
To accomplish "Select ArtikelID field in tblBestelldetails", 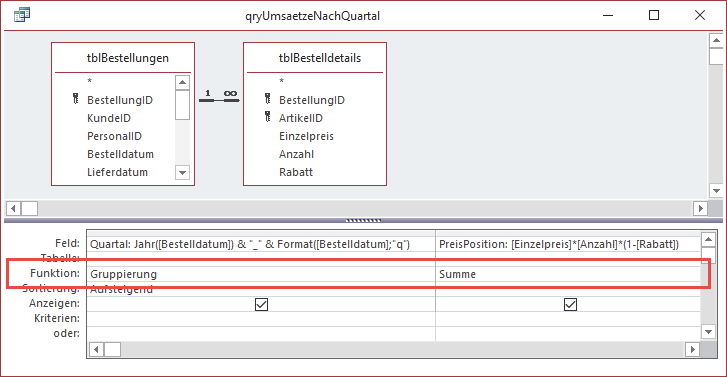I will coord(300,118).
